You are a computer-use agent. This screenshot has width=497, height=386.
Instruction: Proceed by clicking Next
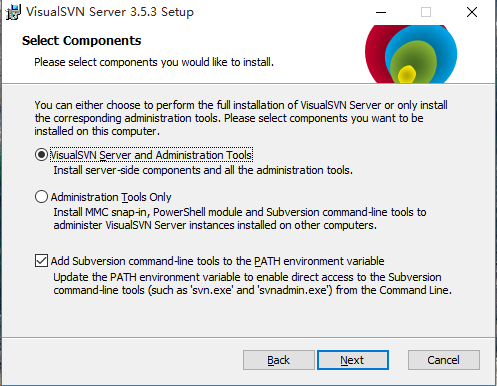353,360
